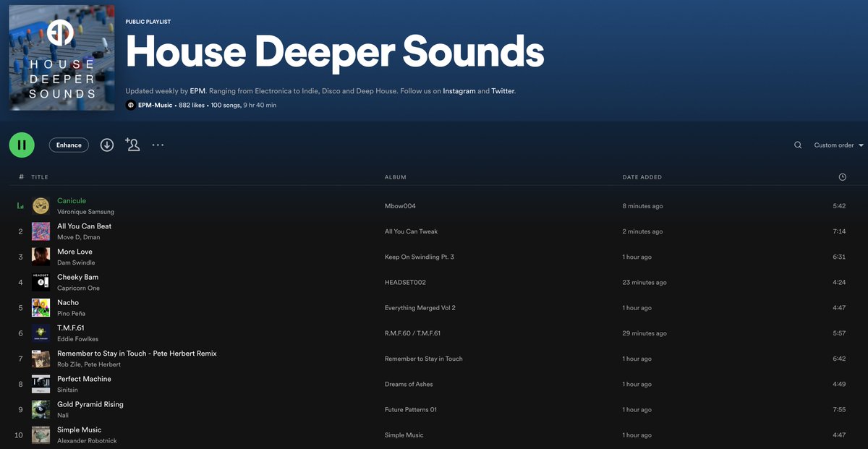Open the House Deeper Sounds cover image
Screen dimensions: 868x449
(x=62, y=58)
